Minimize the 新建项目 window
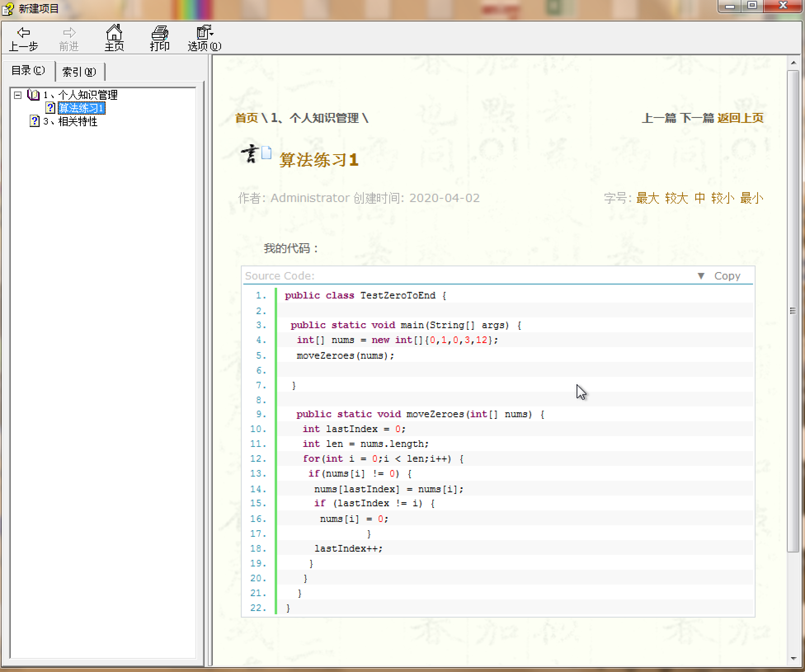805x672 pixels. pyautogui.click(x=730, y=6)
